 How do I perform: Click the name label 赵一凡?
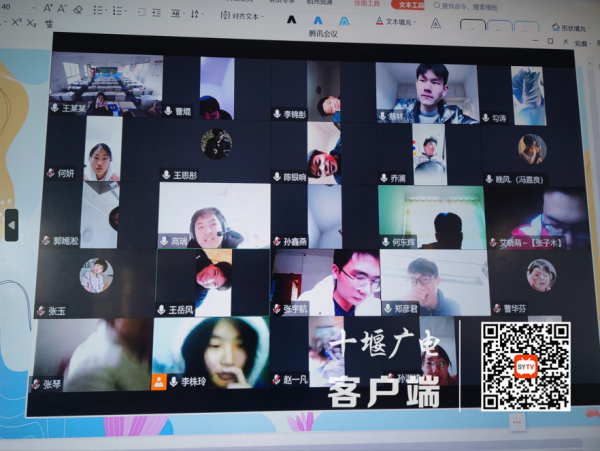click(x=295, y=379)
